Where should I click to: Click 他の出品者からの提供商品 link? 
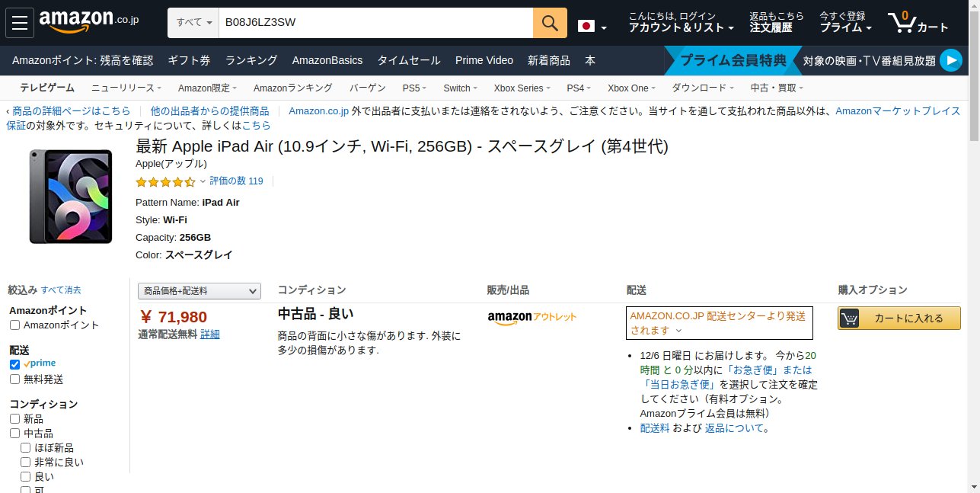point(209,111)
